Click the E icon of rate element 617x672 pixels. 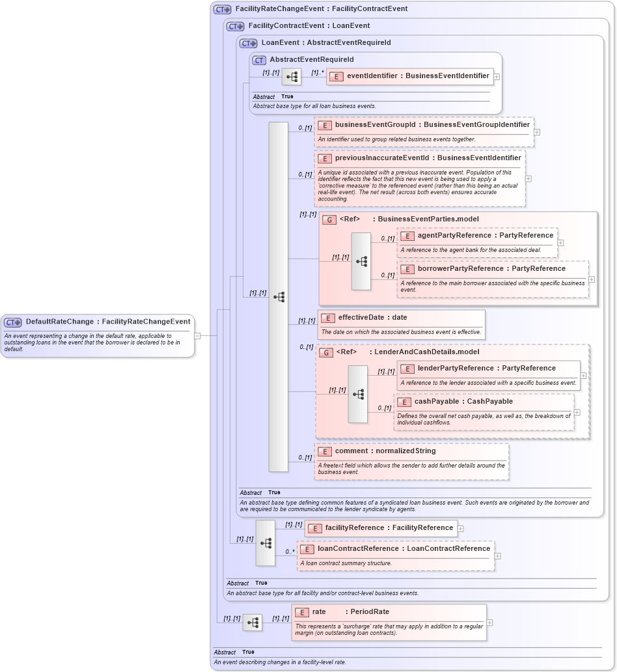[x=301, y=612]
